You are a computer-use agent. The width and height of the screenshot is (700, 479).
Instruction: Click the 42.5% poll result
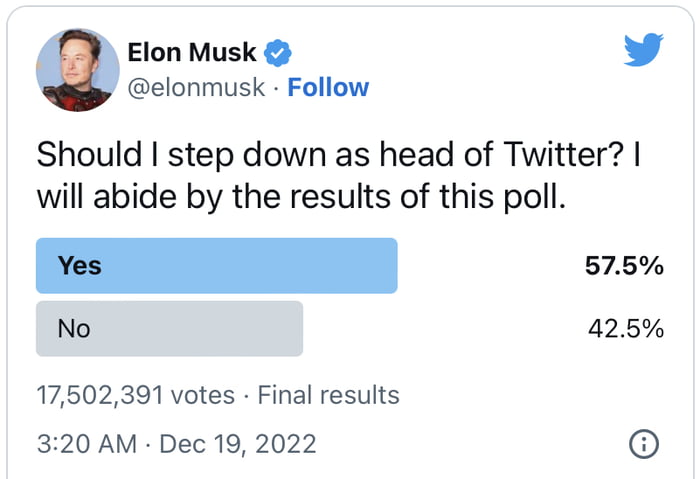pos(626,328)
